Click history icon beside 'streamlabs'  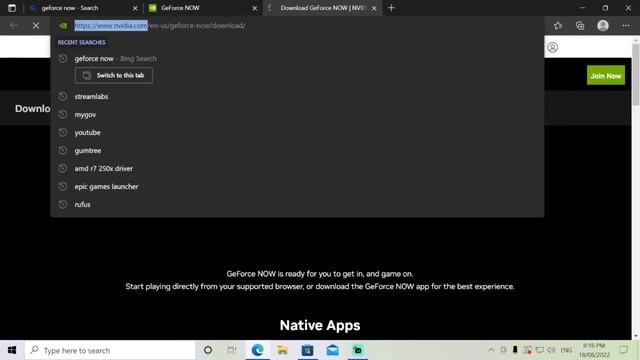[x=62, y=96]
